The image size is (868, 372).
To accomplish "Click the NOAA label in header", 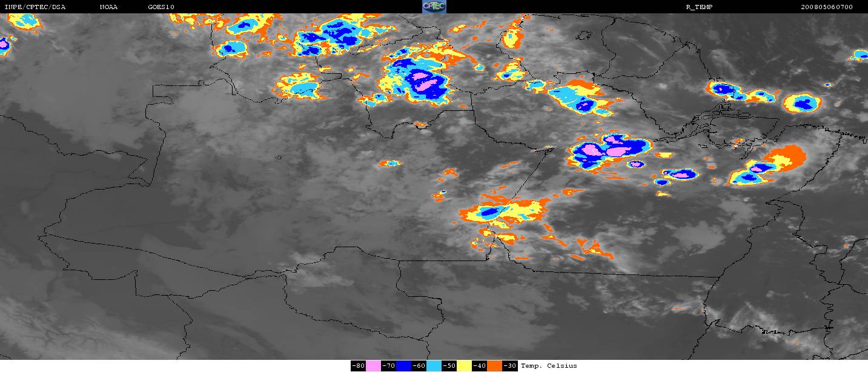I will [x=108, y=7].
